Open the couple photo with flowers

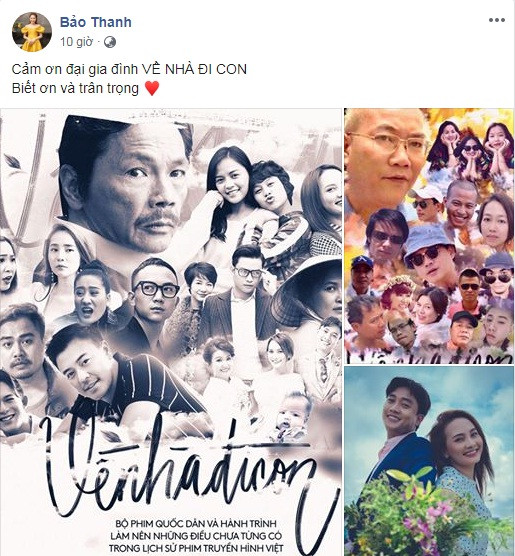(429, 461)
